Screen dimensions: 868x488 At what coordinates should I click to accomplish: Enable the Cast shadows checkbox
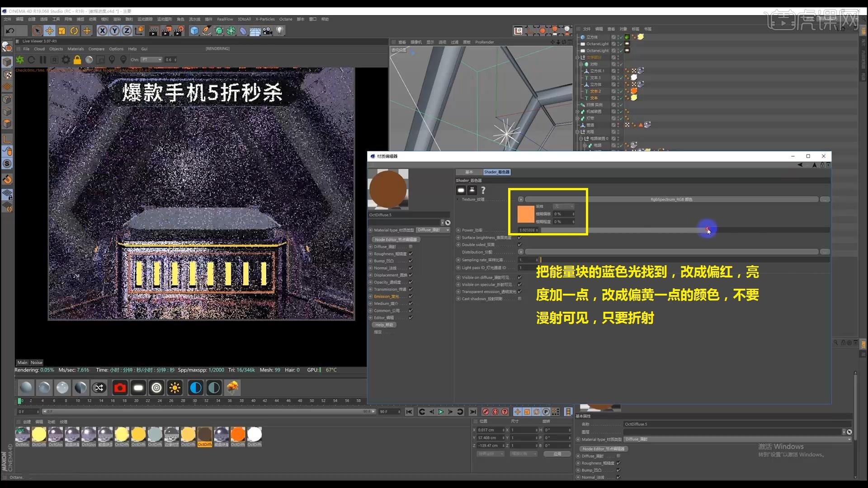click(520, 299)
